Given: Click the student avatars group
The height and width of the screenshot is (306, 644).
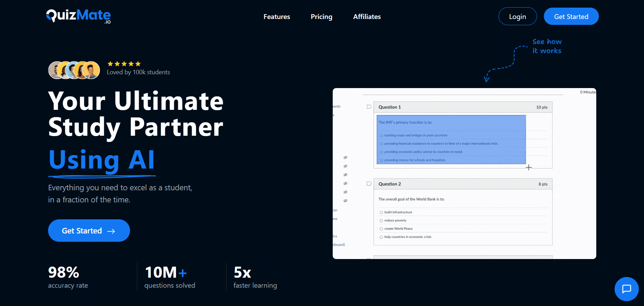Looking at the screenshot, I should click(74, 70).
